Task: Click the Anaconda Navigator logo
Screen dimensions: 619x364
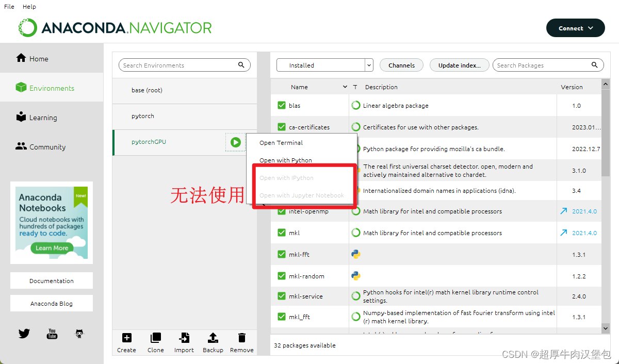Action: click(x=115, y=28)
